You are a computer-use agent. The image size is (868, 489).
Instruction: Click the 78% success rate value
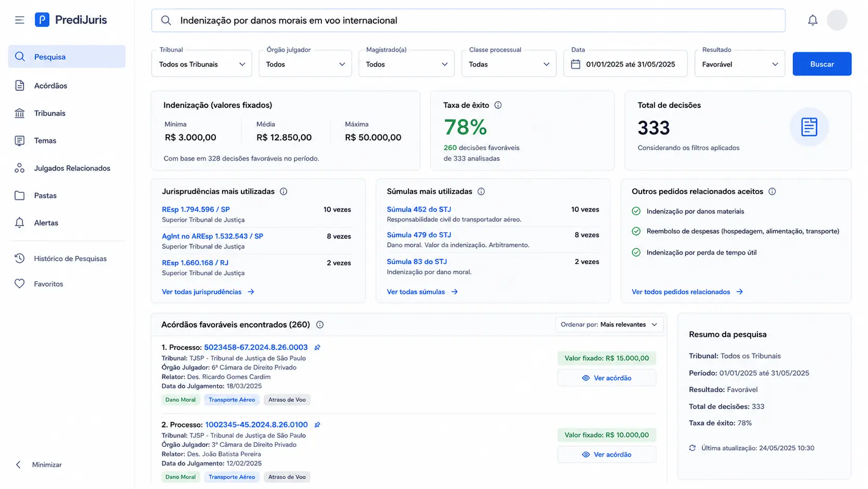(x=466, y=127)
